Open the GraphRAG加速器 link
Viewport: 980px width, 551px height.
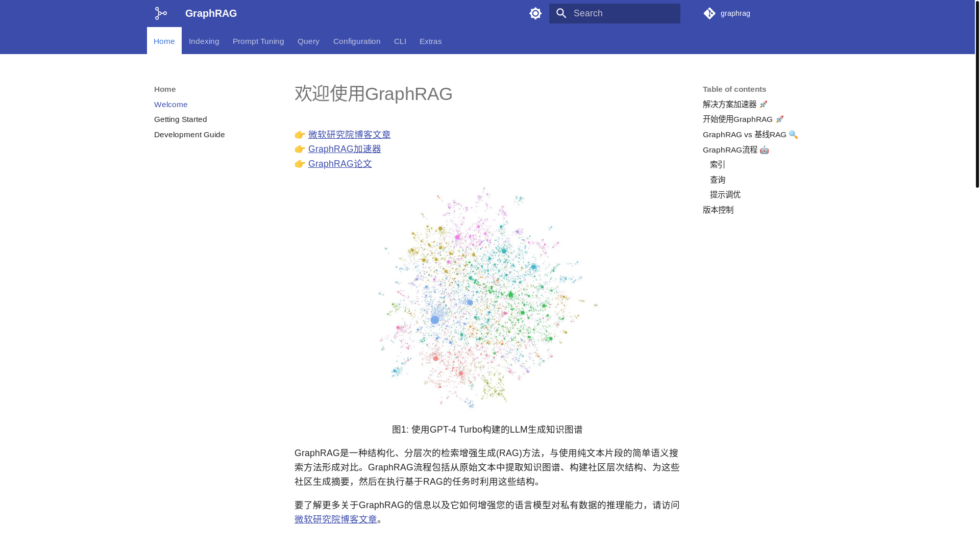pyautogui.click(x=345, y=148)
